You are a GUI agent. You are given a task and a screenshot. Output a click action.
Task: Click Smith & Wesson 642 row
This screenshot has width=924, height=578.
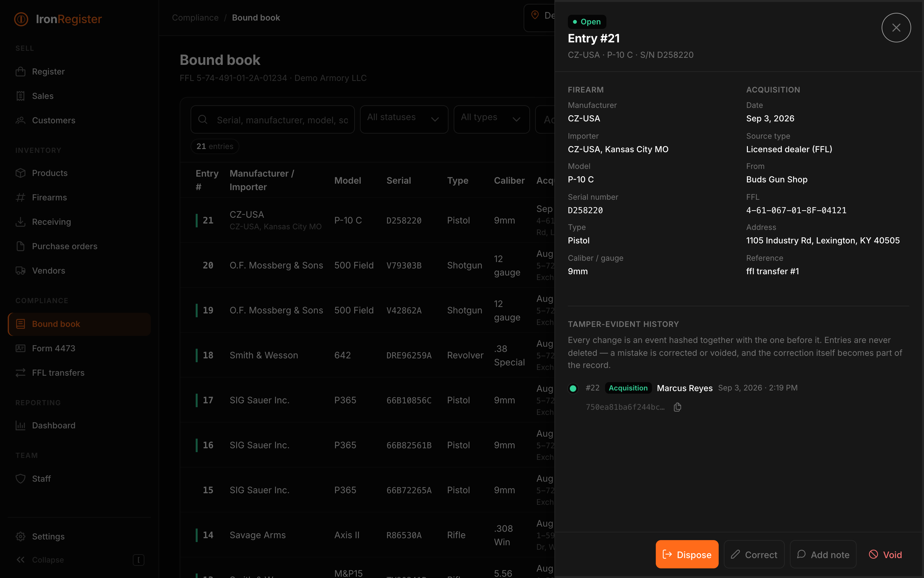tap(367, 355)
